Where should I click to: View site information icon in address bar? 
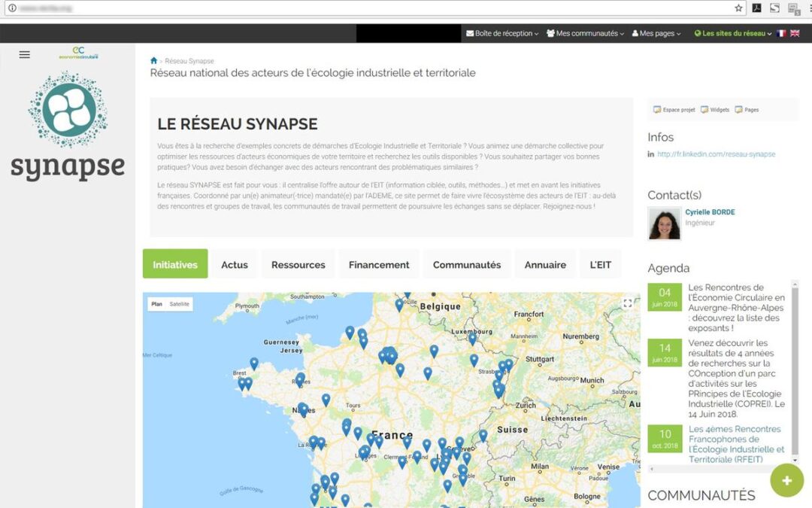click(12, 8)
